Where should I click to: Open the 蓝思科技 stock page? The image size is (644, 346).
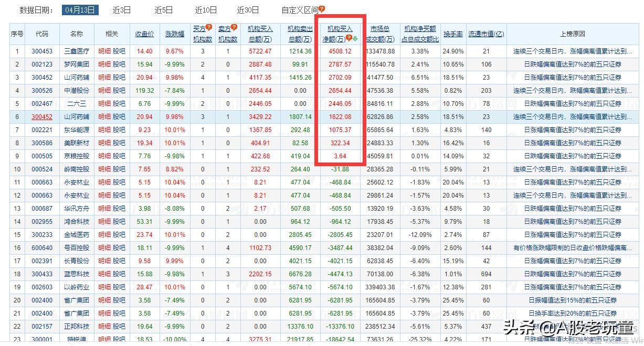pyautogui.click(x=77, y=274)
